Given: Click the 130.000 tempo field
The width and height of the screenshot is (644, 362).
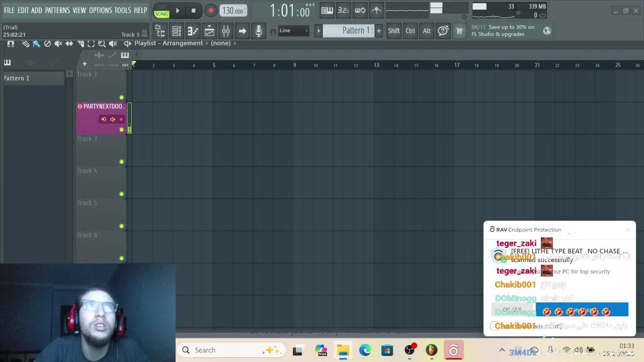Looking at the screenshot, I should (x=233, y=11).
